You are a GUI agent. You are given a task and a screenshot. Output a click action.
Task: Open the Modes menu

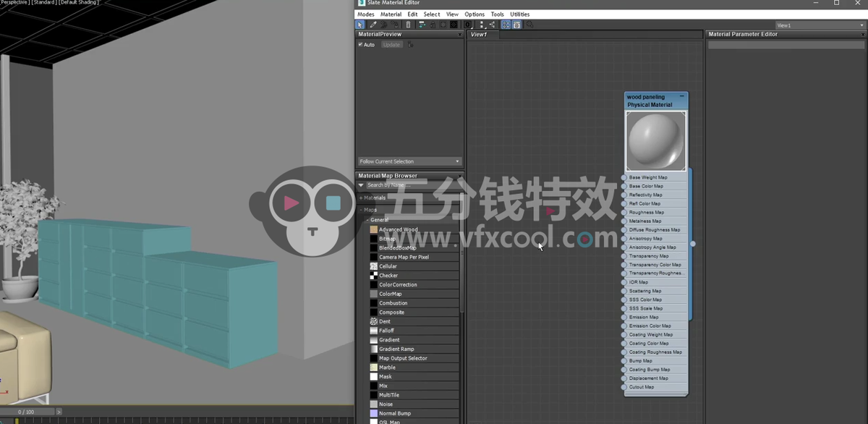coord(366,14)
